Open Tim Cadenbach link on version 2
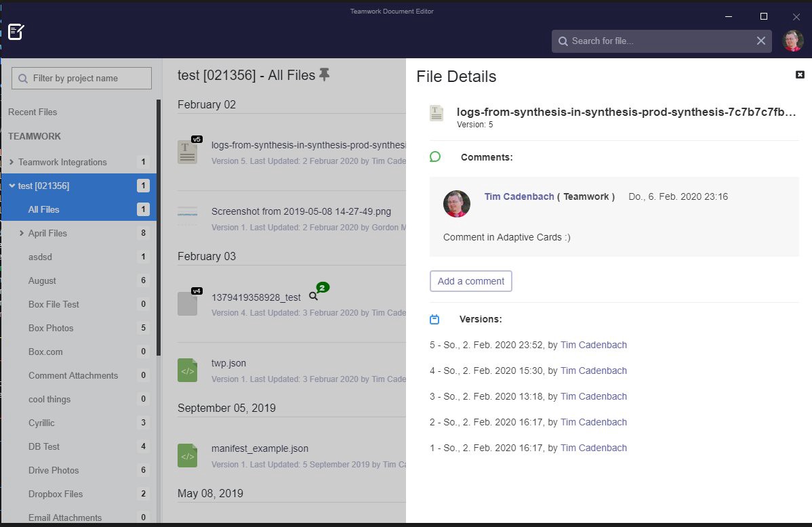Viewport: 812px width, 527px height. (594, 423)
